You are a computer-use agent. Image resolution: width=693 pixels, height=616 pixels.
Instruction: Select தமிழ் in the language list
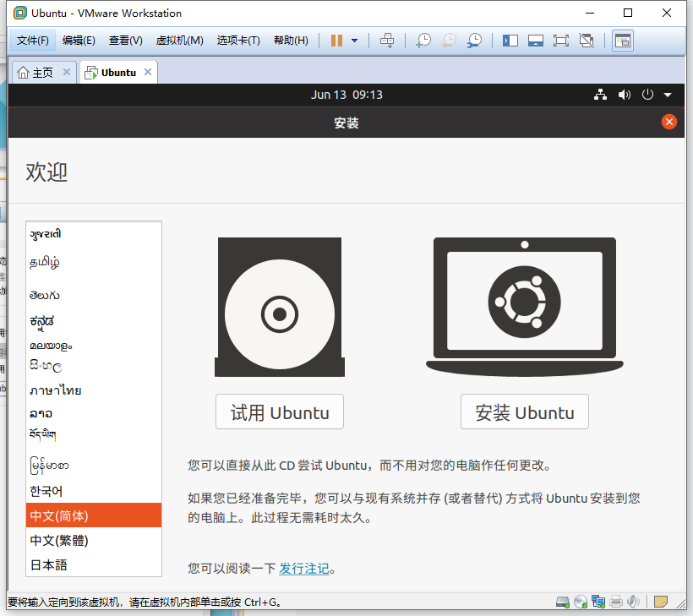(94, 263)
